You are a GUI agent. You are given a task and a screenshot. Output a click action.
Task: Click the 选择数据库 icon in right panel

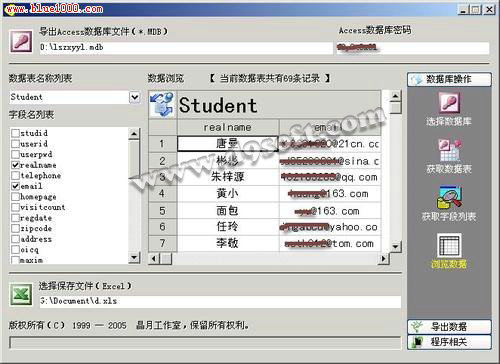[x=449, y=102]
